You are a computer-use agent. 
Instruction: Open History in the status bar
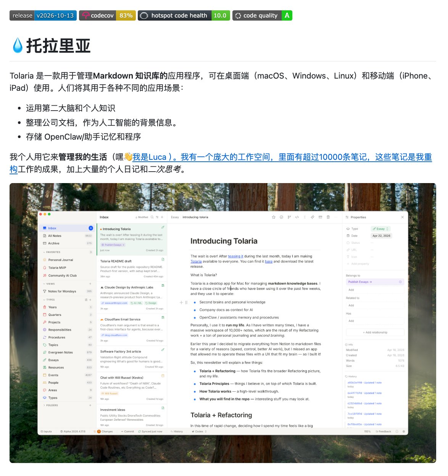pos(177,431)
